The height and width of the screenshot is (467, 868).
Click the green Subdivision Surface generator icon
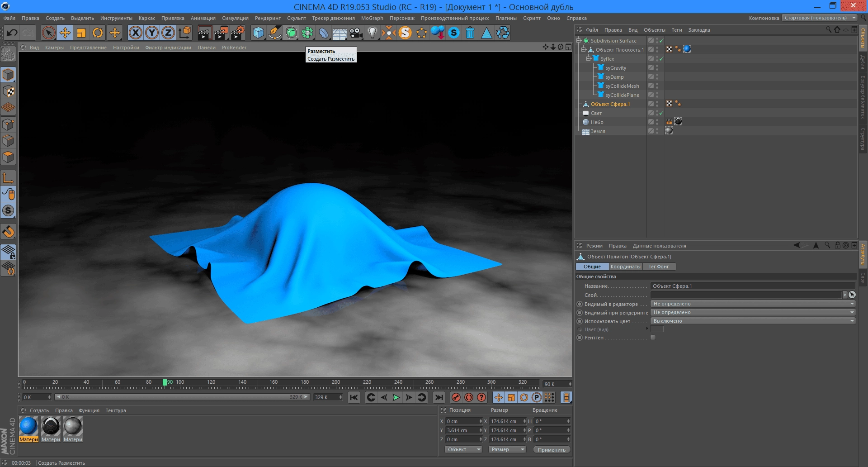tap(291, 33)
